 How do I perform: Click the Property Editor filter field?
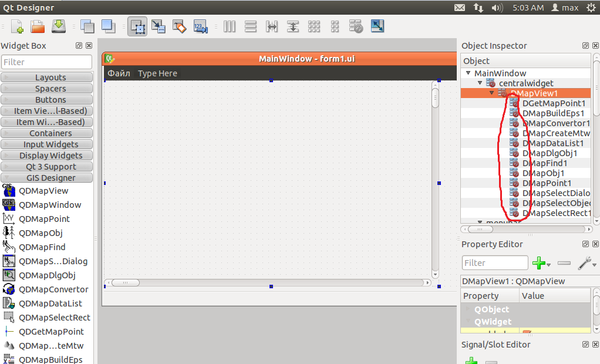click(495, 263)
